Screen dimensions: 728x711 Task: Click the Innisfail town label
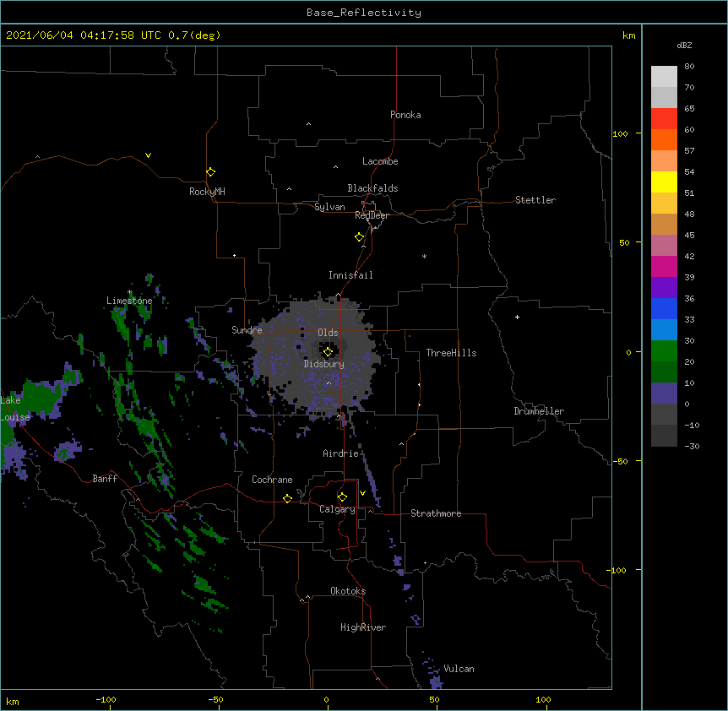pyautogui.click(x=350, y=275)
